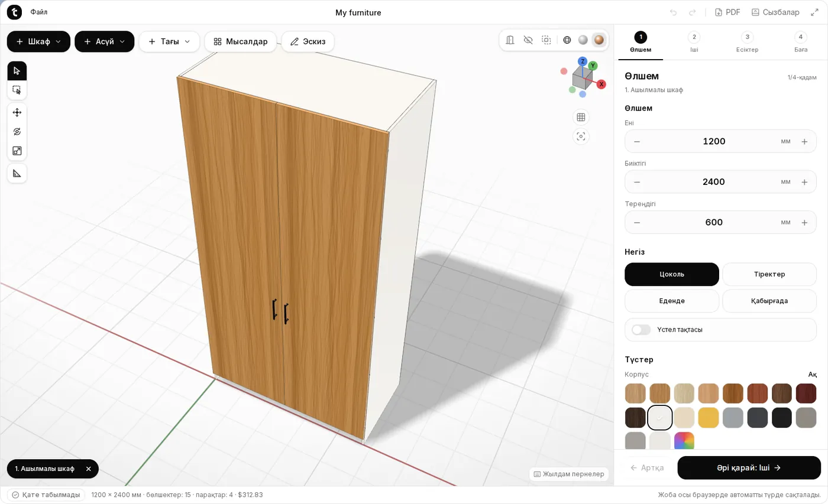The width and height of the screenshot is (828, 504).
Task: Go to step 4 Баға tab
Action: point(801,43)
